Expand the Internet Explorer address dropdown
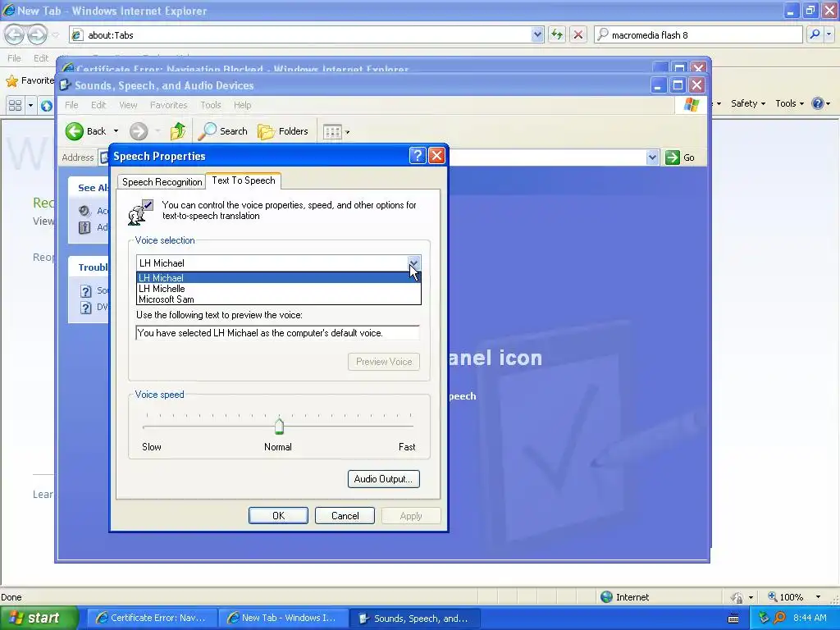This screenshot has height=630, width=840. 538,34
